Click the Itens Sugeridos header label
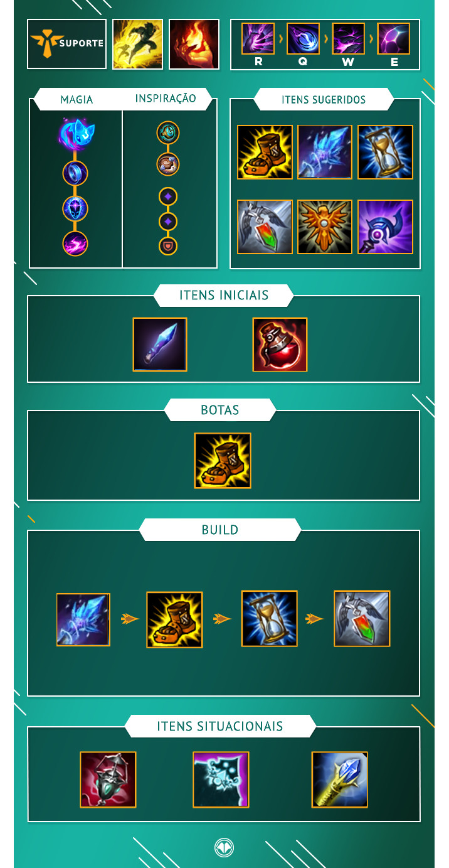Viewport: 449px width, 868px height. 324,99
